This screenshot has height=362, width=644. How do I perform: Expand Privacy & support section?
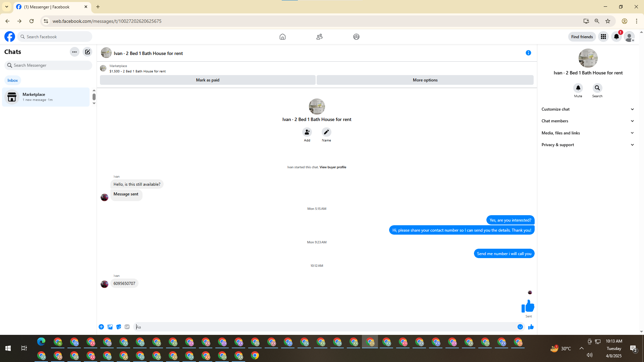point(588,145)
